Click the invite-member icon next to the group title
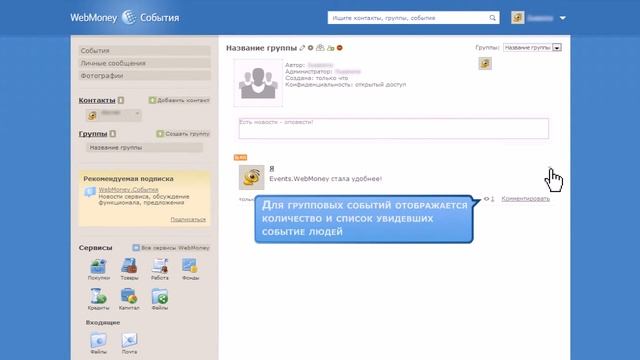The image size is (640, 360). tap(330, 48)
